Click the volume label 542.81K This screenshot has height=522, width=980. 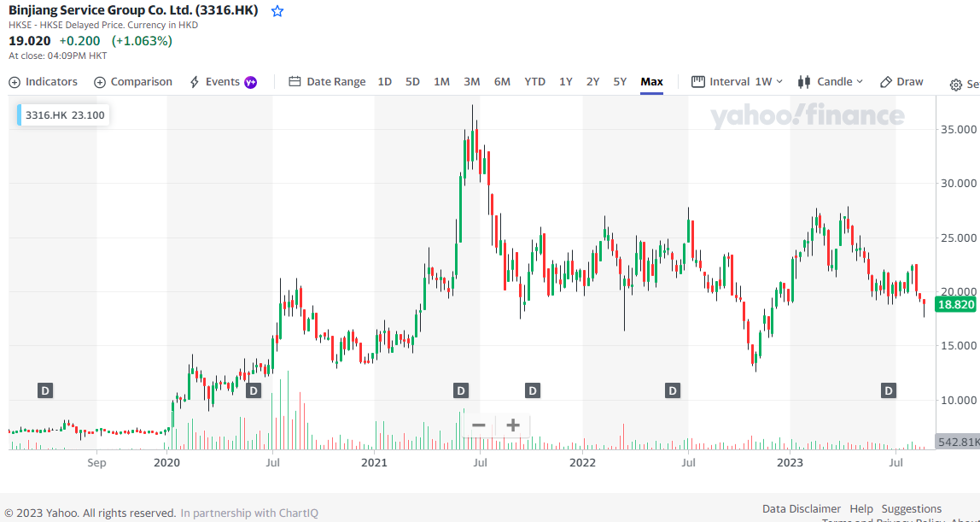958,442
